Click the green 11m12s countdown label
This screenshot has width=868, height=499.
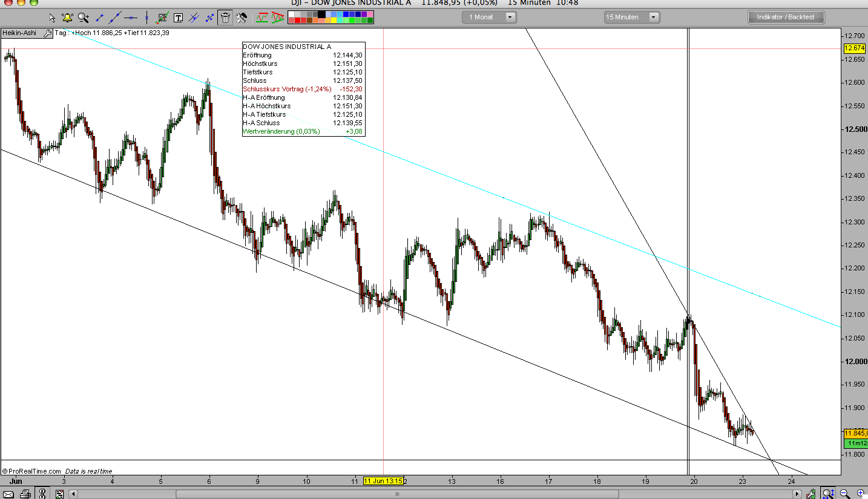855,443
